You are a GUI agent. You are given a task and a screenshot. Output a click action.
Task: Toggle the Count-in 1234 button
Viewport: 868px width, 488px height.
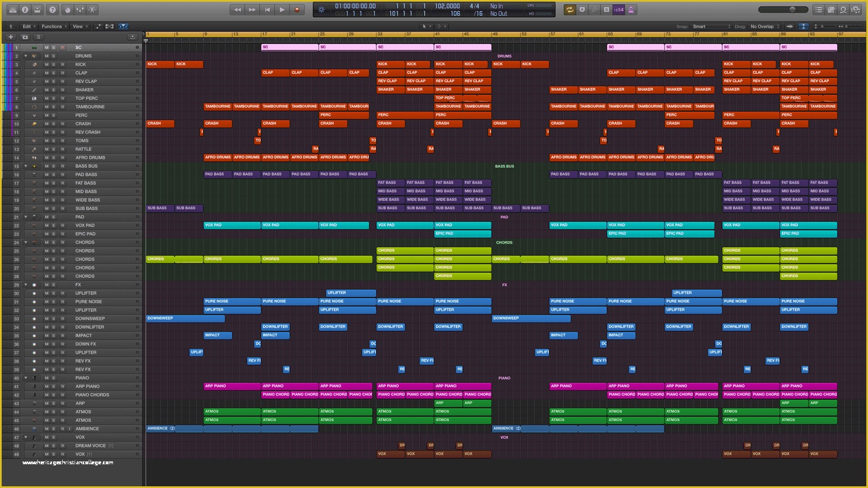point(619,10)
